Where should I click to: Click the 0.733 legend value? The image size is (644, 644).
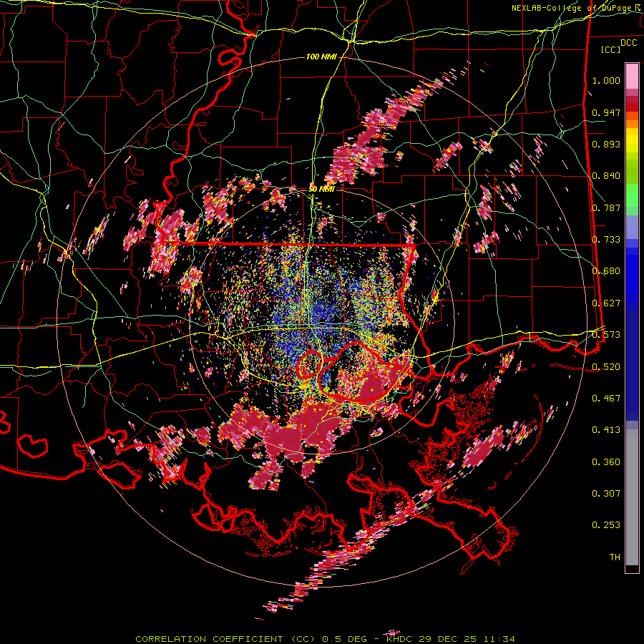pos(606,240)
